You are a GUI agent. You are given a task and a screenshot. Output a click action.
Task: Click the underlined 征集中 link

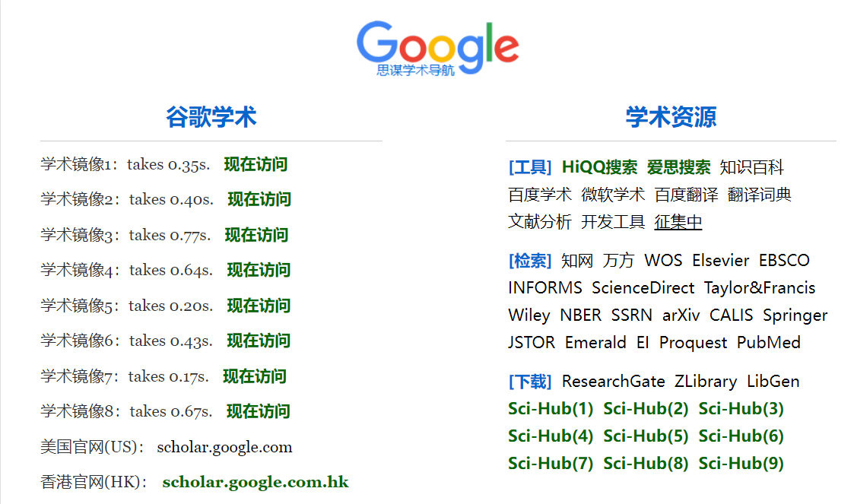click(x=678, y=222)
